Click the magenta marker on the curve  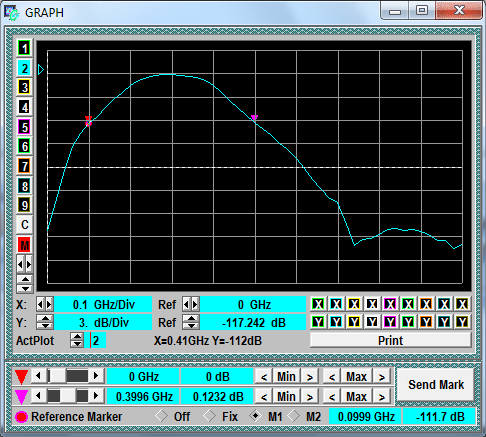254,118
